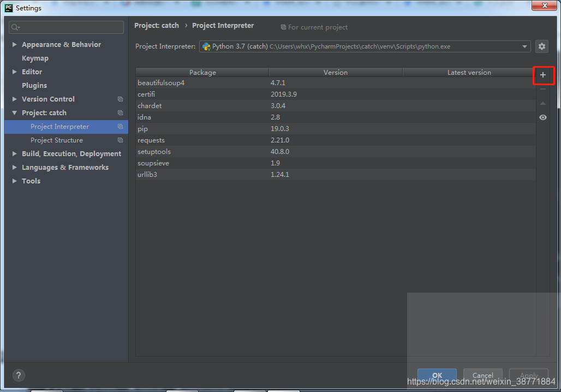Open the Project Interpreter dropdown
561x392 pixels.
[365, 46]
